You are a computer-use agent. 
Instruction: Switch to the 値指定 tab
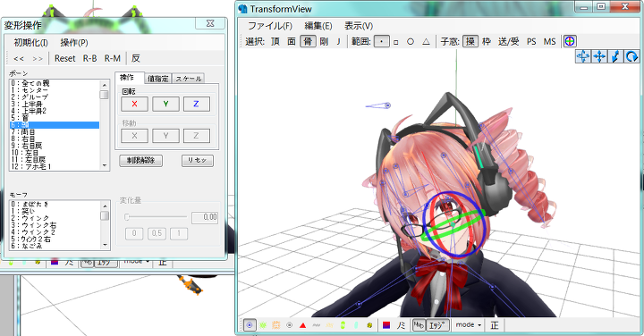158,79
